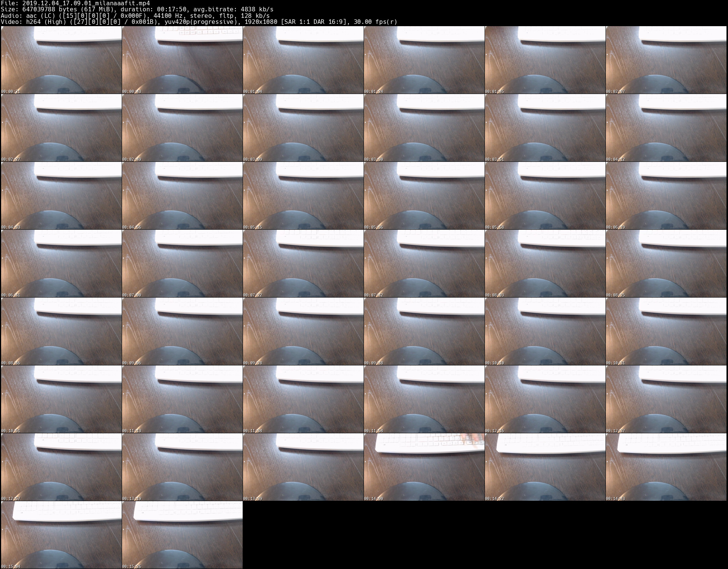The image size is (728, 569).
Task: Pick the 00:02:07 video frame
Action: point(666,60)
